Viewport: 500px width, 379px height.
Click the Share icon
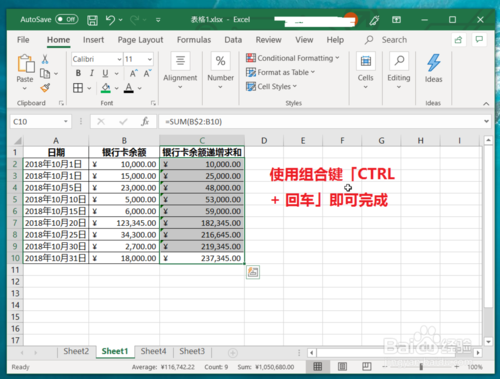pyautogui.click(x=459, y=40)
